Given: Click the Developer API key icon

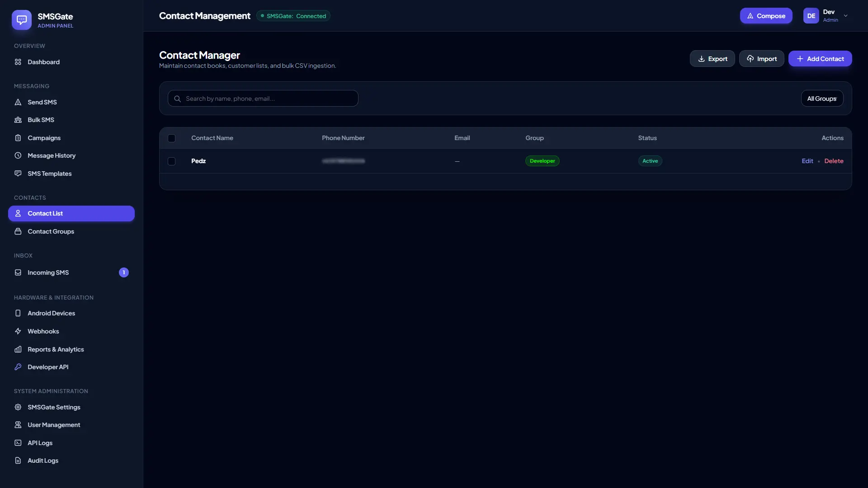Looking at the screenshot, I should click(18, 367).
